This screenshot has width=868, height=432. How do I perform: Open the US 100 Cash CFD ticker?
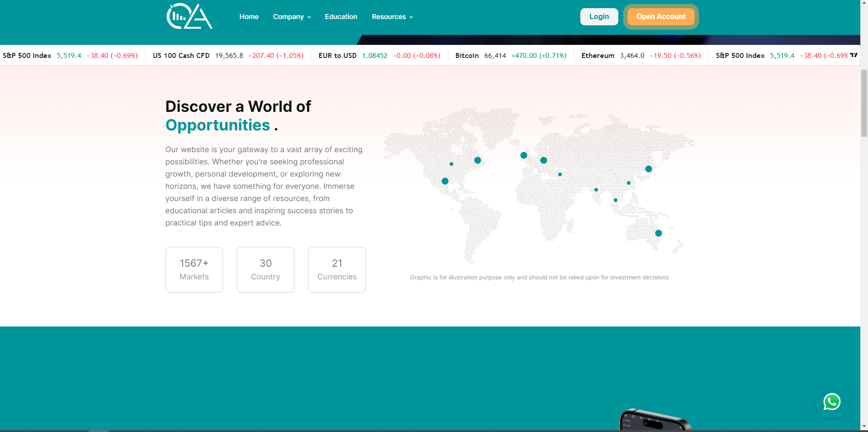[x=228, y=56]
